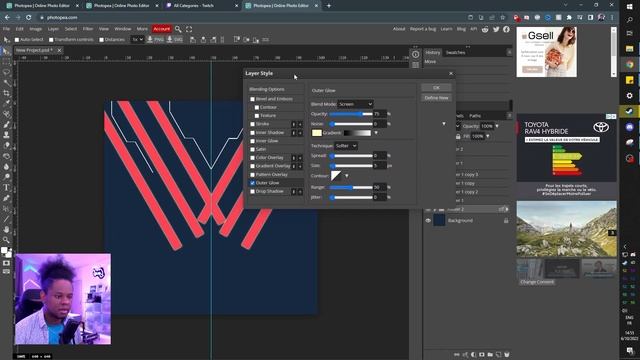The height and width of the screenshot is (360, 640).
Task: Click the PNG export button
Action: 155,40
